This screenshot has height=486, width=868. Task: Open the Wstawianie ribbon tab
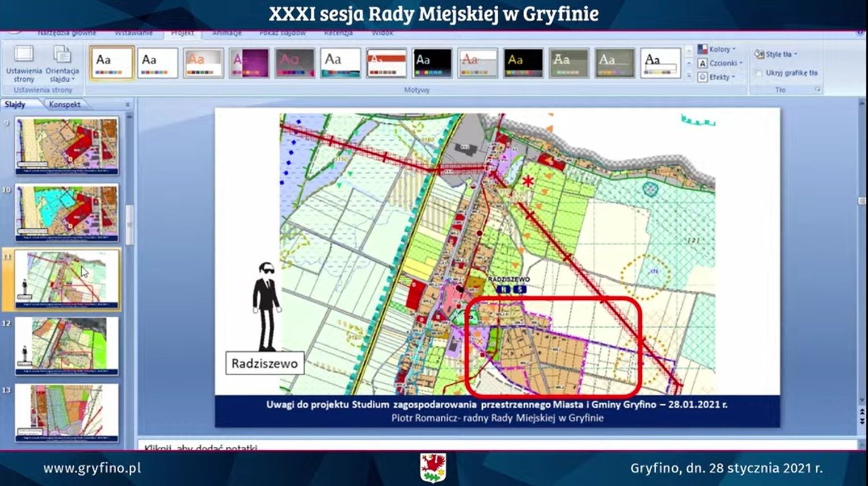134,33
